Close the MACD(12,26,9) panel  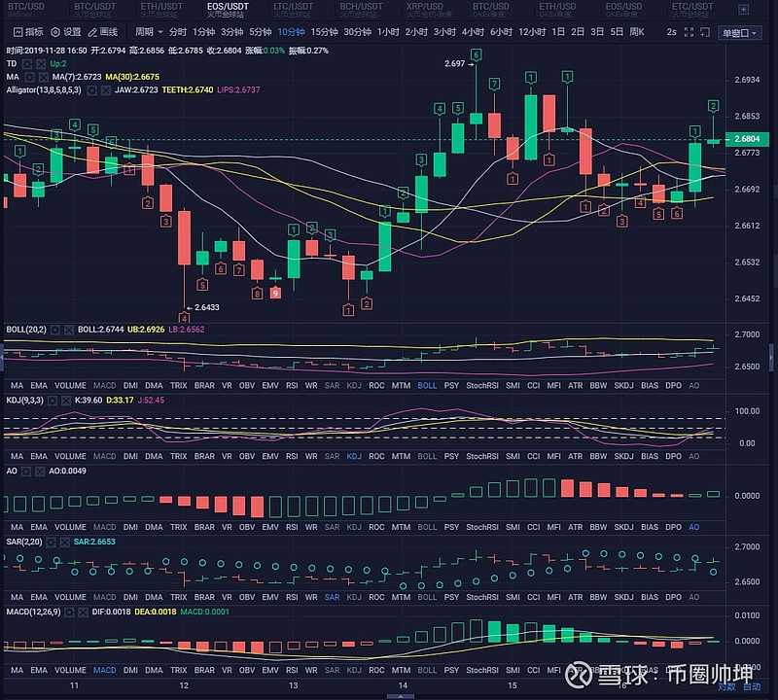(84, 612)
